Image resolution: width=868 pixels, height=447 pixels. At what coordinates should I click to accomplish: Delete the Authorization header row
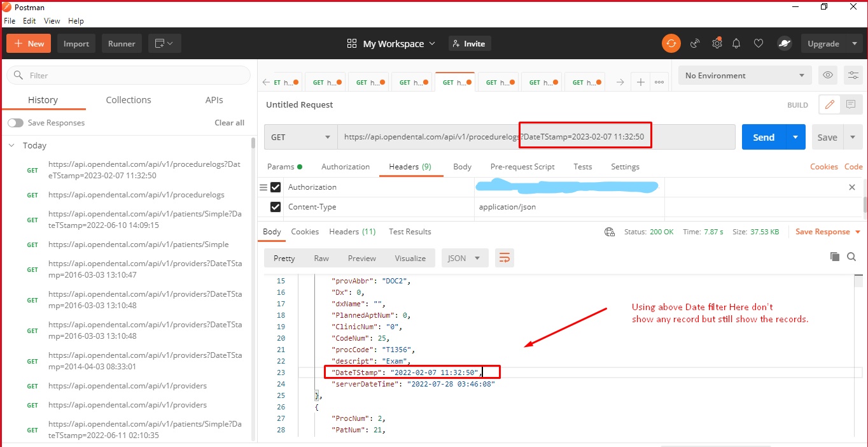tap(852, 187)
